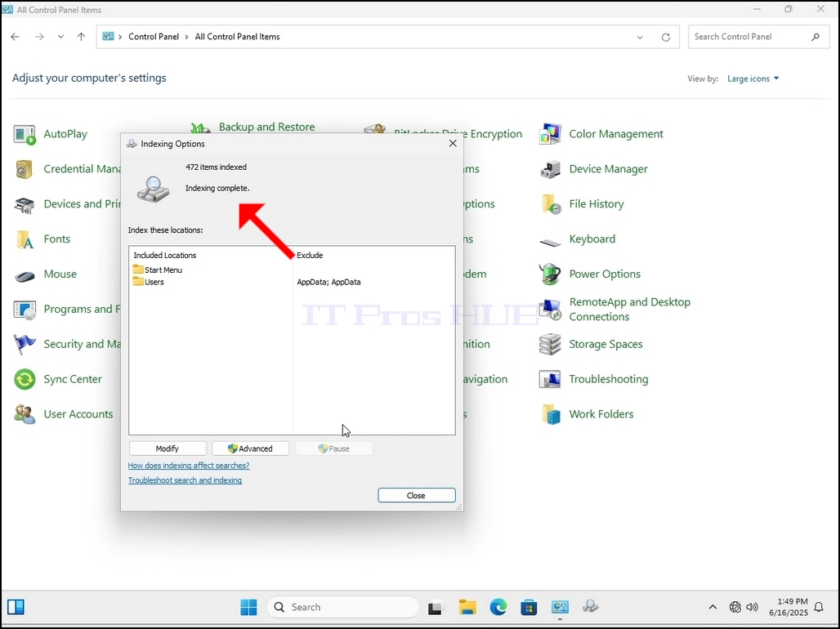Open File Explorer from taskbar

pyautogui.click(x=467, y=607)
